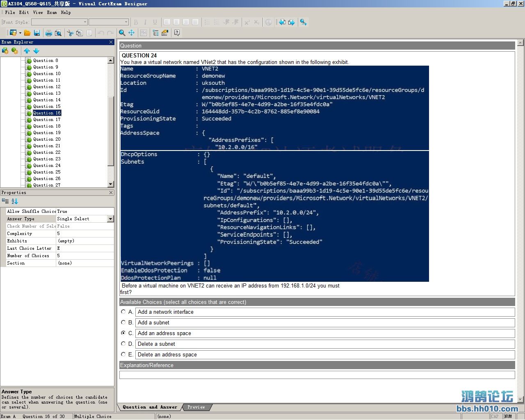Click the Exam Explorer scroll down arrow
The height and width of the screenshot is (420, 525).
click(111, 185)
